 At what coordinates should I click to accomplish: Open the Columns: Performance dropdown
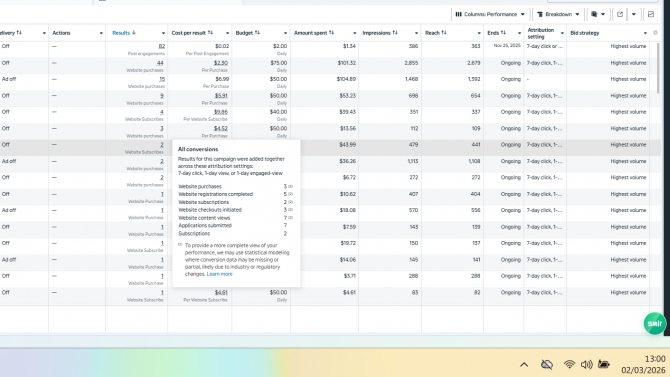[x=490, y=14]
